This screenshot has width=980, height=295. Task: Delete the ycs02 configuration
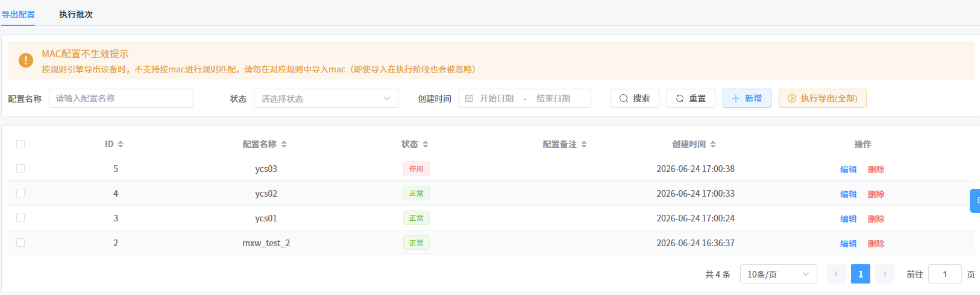876,194
